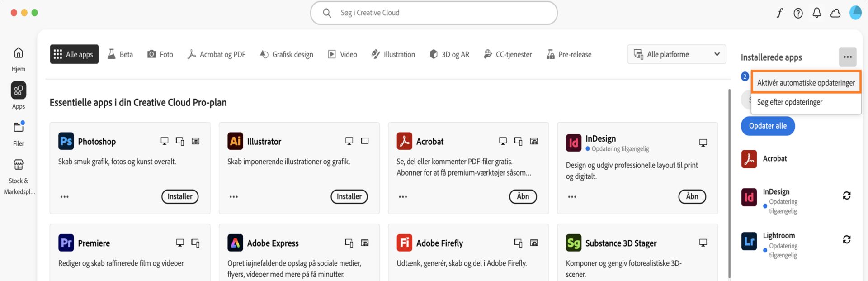868x281 pixels.
Task: Click Åbn button for InDesign
Action: [x=692, y=196]
